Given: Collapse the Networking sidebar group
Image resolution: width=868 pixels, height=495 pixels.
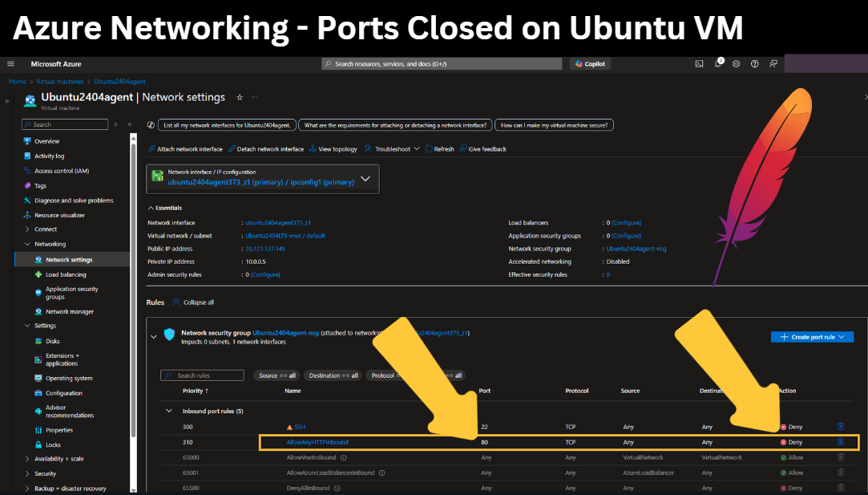Looking at the screenshot, I should tap(27, 244).
